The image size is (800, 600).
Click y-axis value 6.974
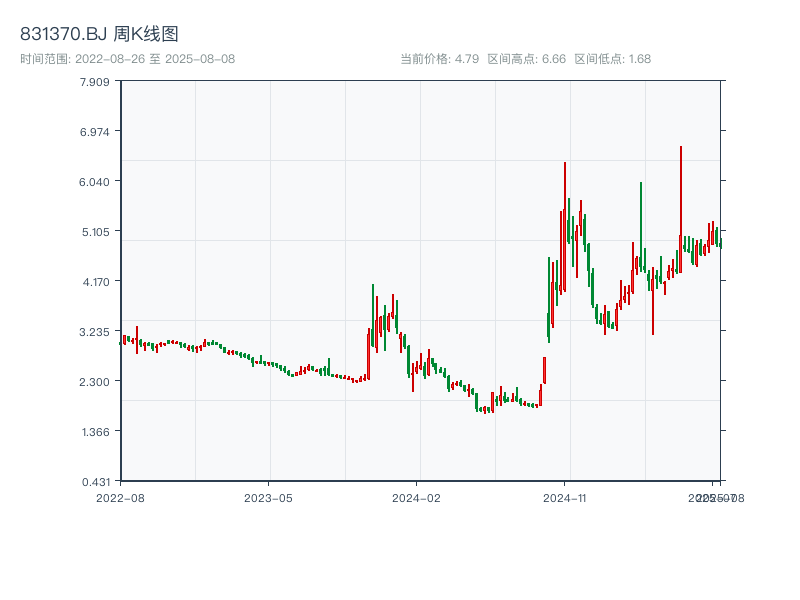[94, 132]
